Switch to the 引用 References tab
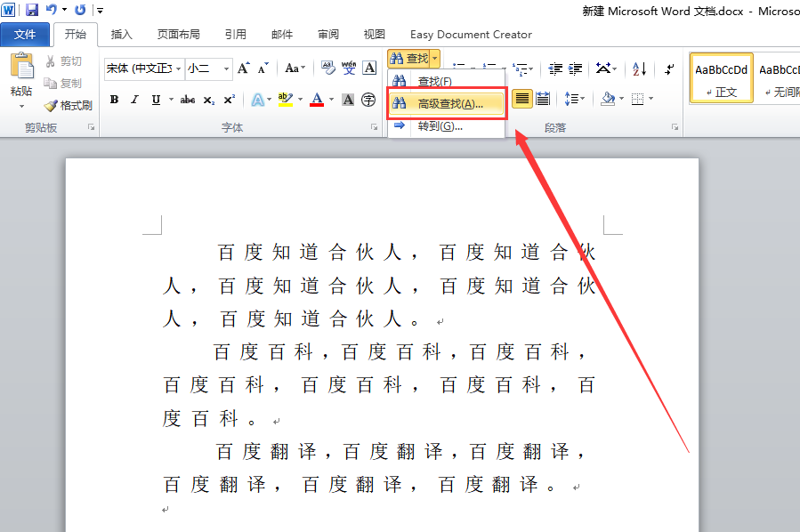 click(236, 34)
